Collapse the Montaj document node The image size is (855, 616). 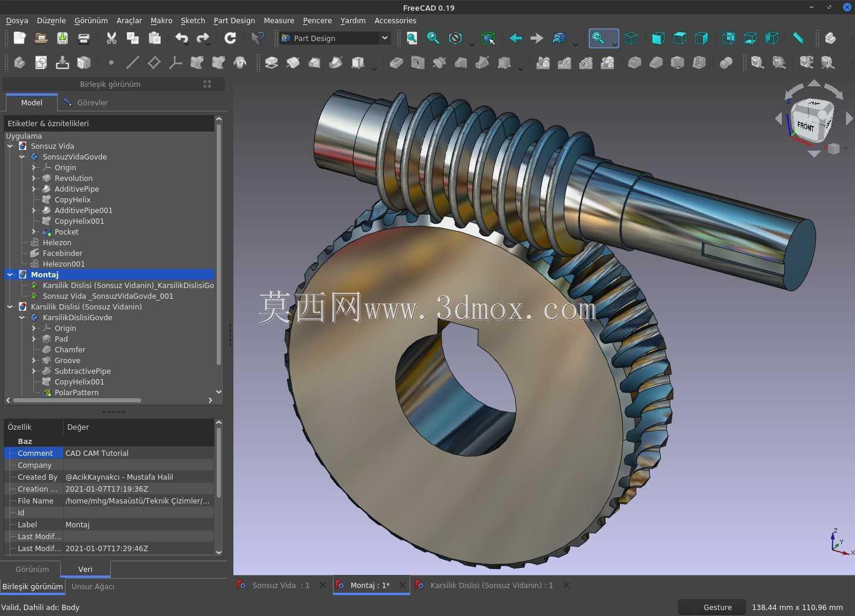(10, 274)
